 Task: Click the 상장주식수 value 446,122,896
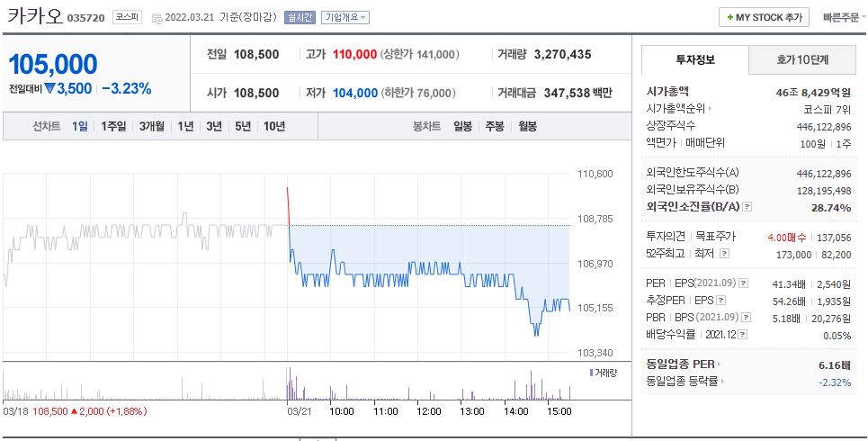click(824, 127)
